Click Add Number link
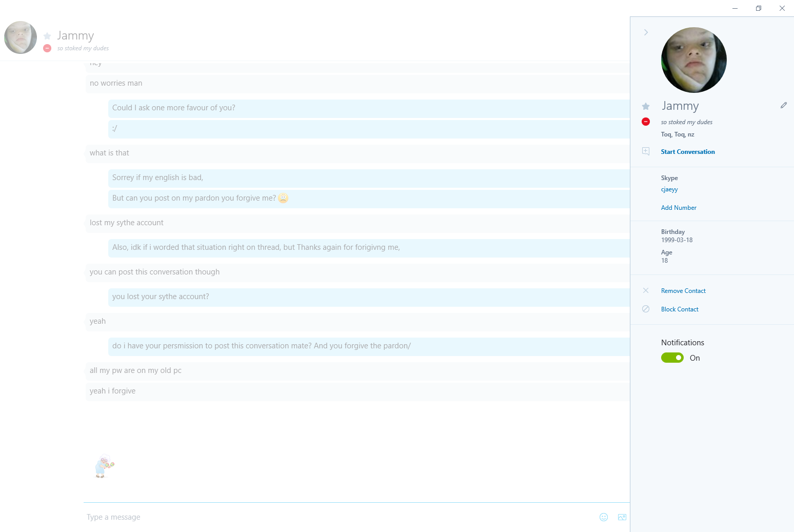 [x=679, y=208]
